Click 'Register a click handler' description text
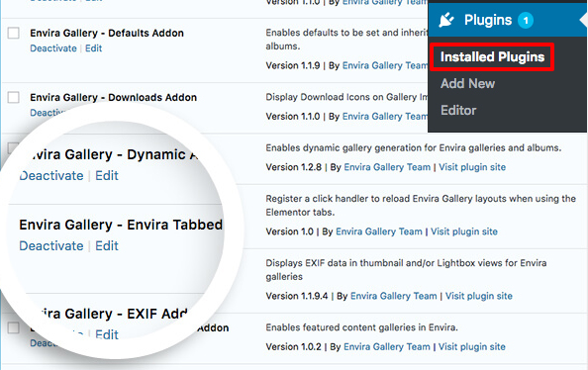Image resolution: width=588 pixels, height=370 pixels. [x=421, y=206]
